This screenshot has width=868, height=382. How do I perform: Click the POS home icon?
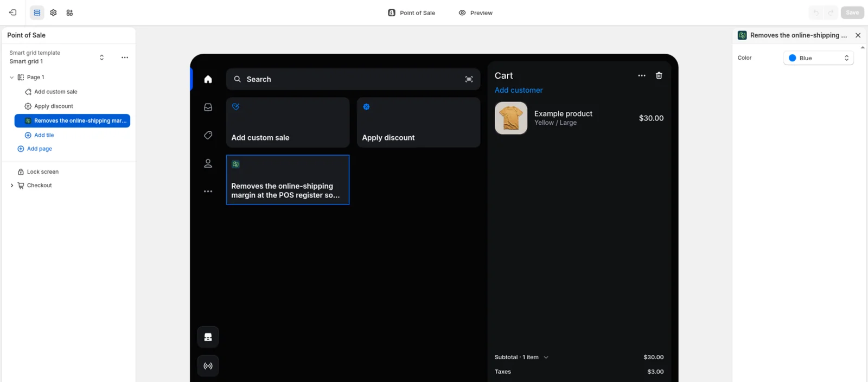tap(208, 79)
